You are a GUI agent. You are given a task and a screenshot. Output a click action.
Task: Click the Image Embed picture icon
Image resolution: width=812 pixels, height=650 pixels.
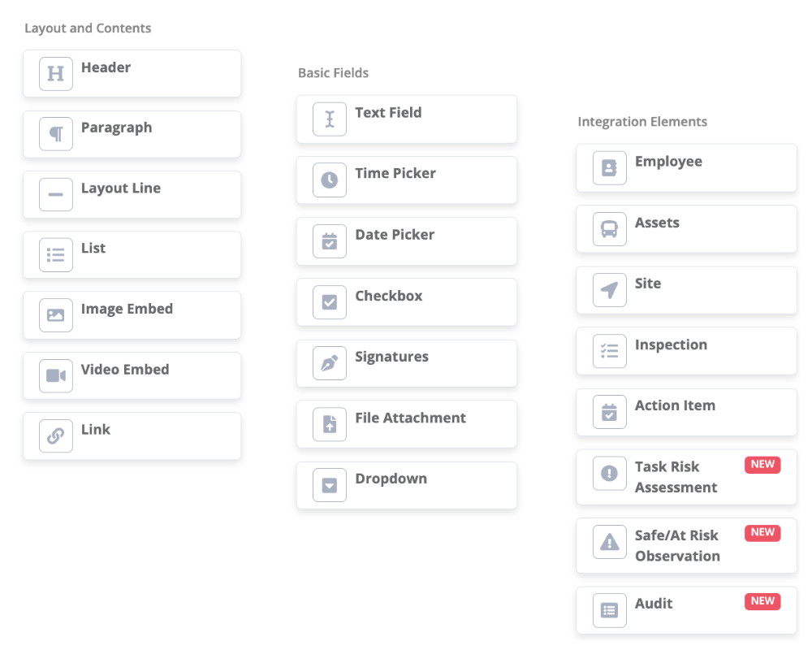tap(55, 315)
